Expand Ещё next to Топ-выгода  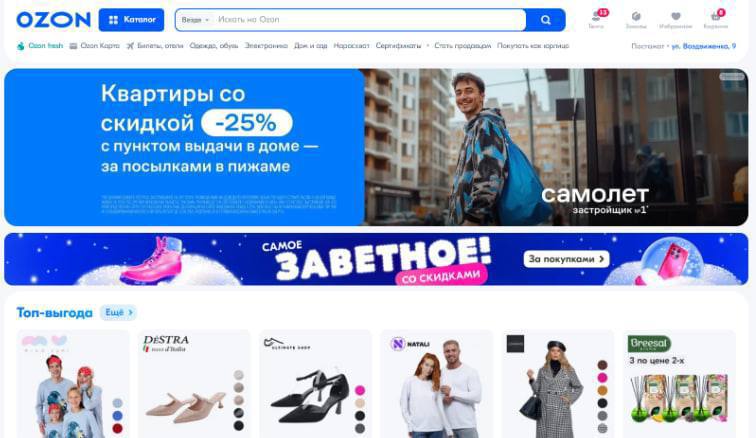[119, 313]
